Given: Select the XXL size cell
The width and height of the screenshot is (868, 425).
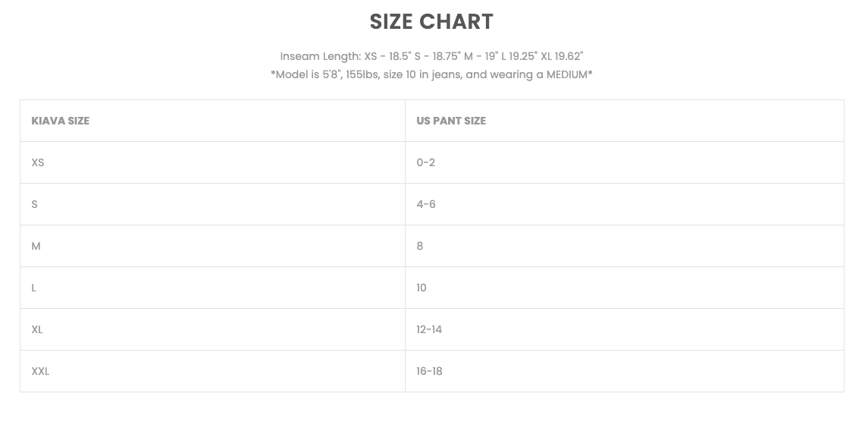Looking at the screenshot, I should click(x=40, y=371).
